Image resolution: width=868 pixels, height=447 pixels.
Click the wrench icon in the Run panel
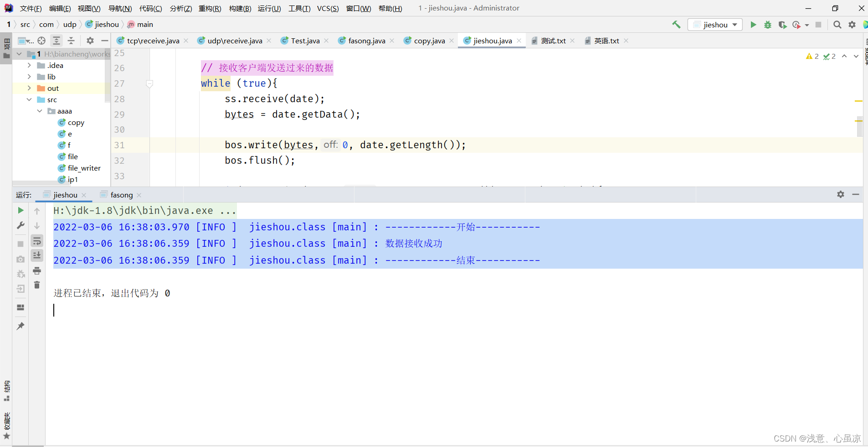tap(21, 226)
